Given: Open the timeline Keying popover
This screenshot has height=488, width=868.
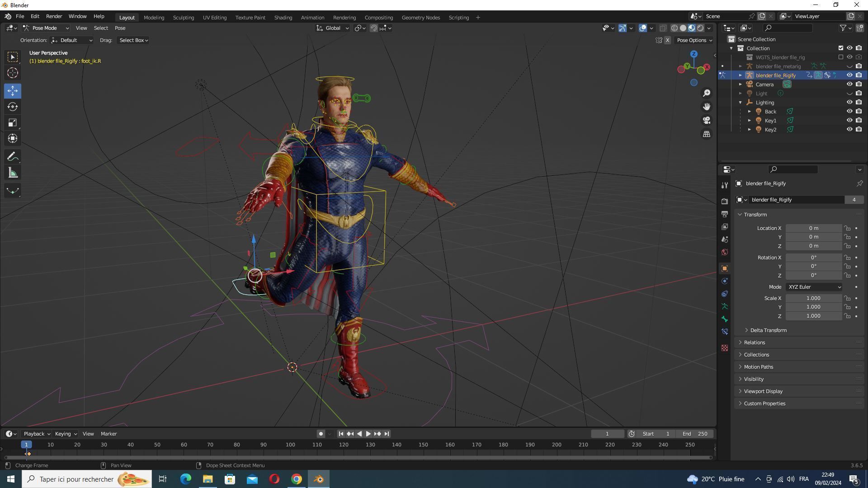Looking at the screenshot, I should click(66, 434).
